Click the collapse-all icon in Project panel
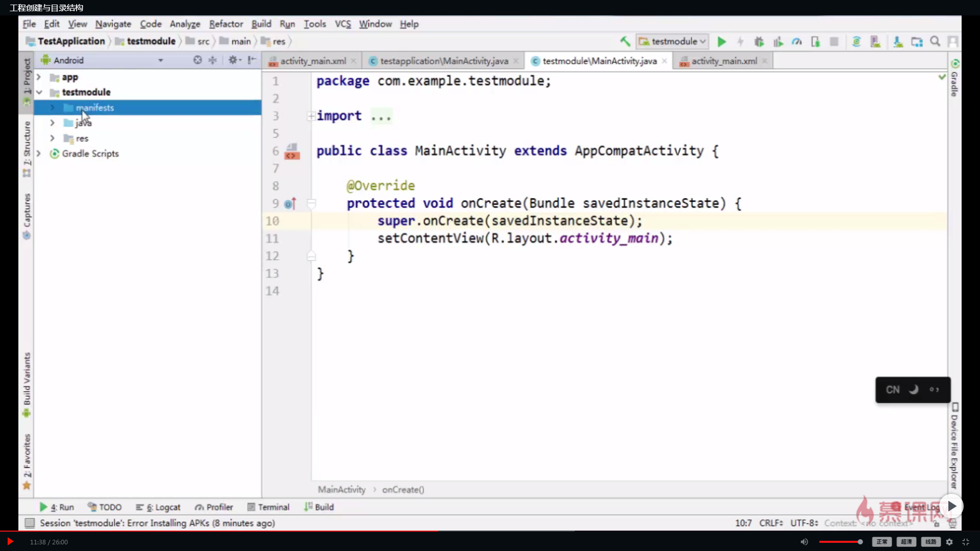Viewport: 980px width, 551px height. pos(213,60)
